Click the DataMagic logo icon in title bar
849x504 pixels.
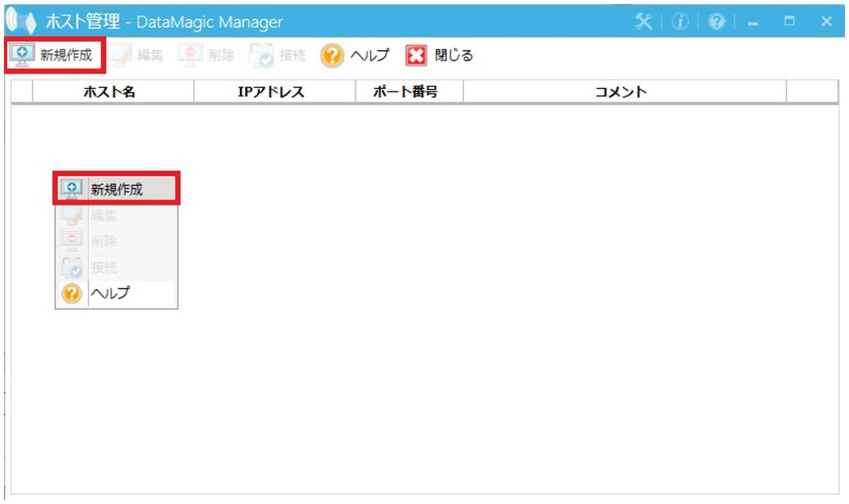pyautogui.click(x=21, y=22)
